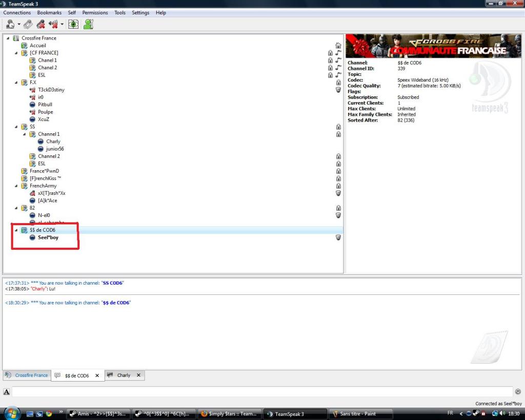525x420 pixels.
Task: Toggle the mute speakers toolbar button
Action: click(x=53, y=24)
